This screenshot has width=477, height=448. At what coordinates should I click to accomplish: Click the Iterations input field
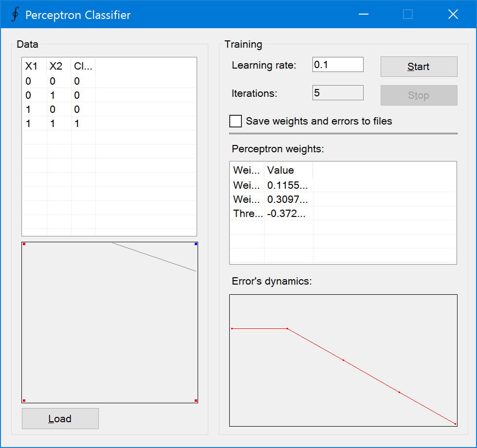pyautogui.click(x=337, y=92)
